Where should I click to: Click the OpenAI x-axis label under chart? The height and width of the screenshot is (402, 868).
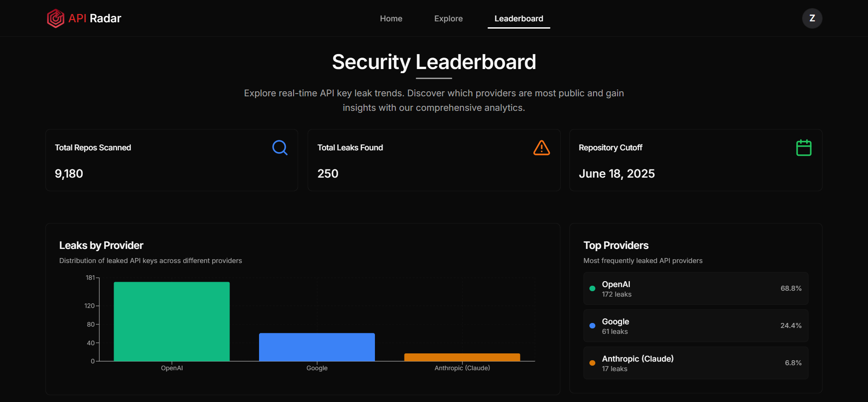click(172, 368)
